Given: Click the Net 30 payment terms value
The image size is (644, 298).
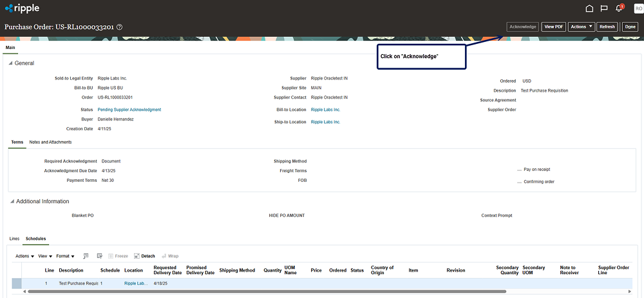Looking at the screenshot, I should [x=108, y=181].
